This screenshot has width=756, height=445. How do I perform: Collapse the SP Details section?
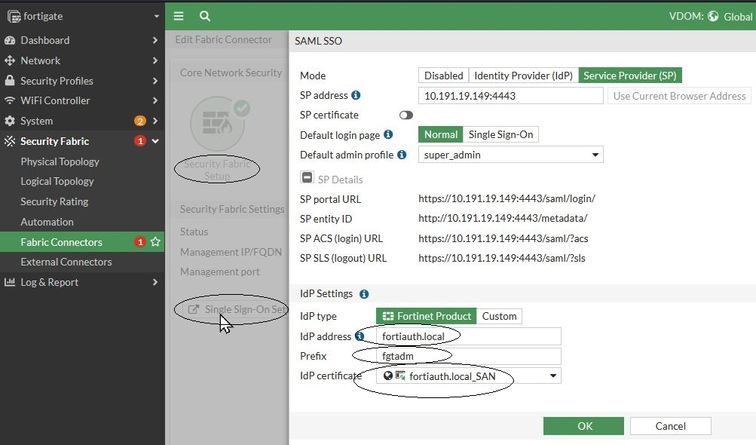click(x=307, y=177)
